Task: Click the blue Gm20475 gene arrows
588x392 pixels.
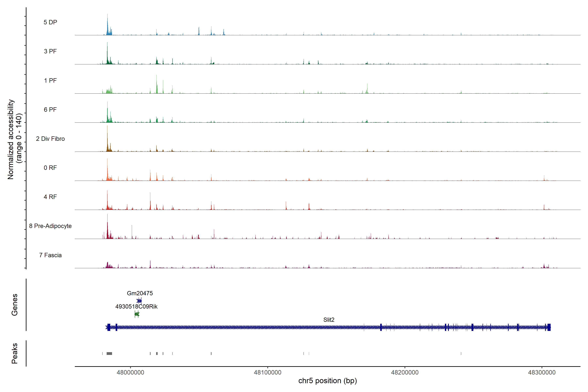Action: (x=139, y=301)
